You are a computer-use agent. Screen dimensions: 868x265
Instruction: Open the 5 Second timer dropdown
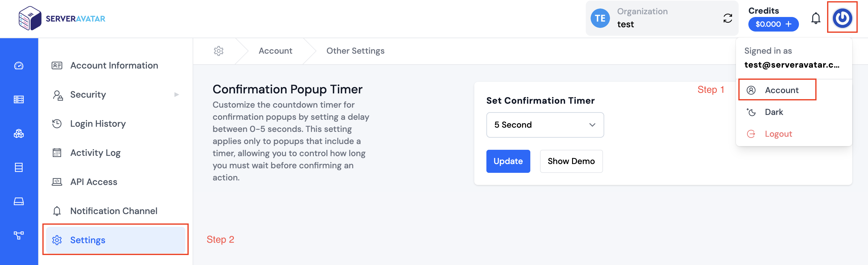click(x=545, y=125)
